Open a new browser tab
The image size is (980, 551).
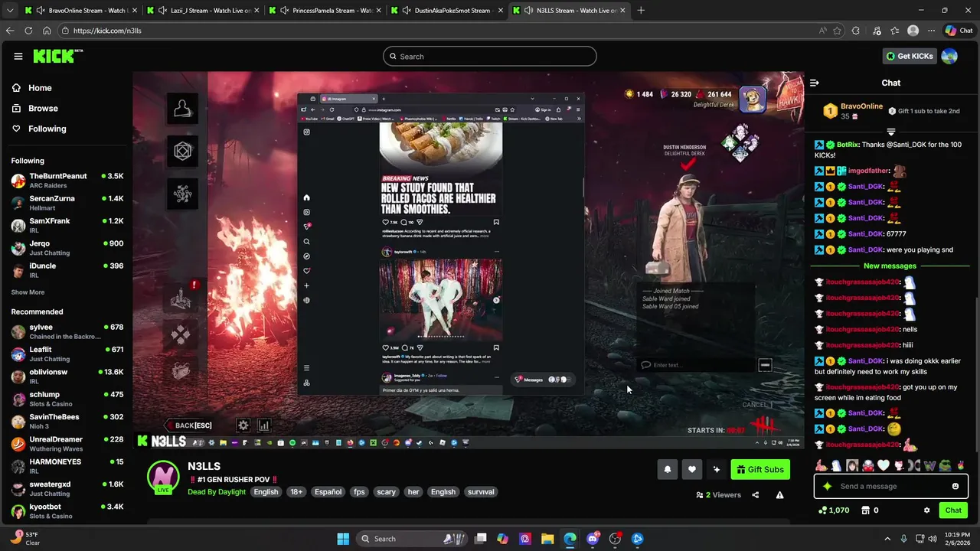(x=641, y=11)
